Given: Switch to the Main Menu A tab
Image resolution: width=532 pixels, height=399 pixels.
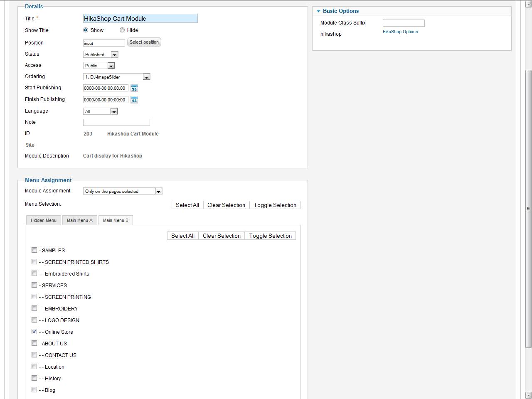Looking at the screenshot, I should 79,220.
